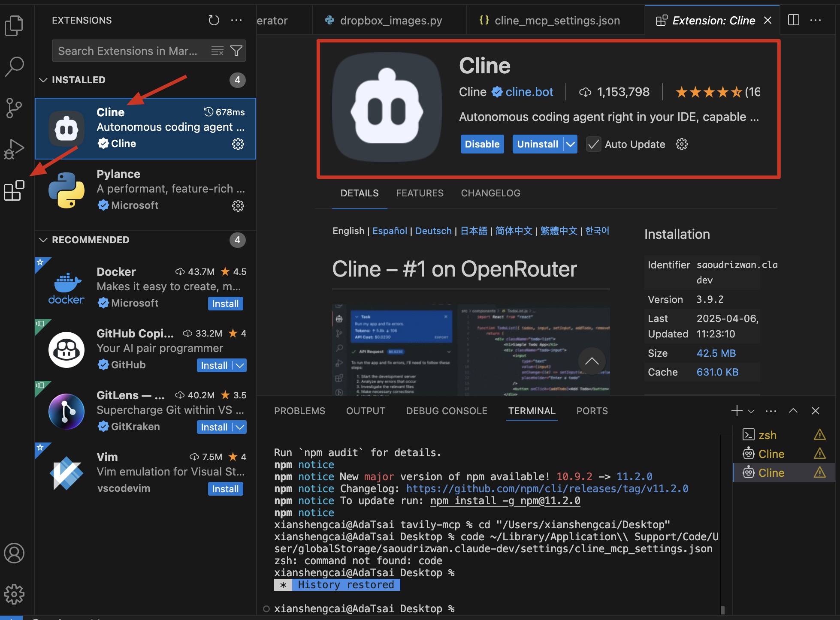Select the GitLens extension row
This screenshot has width=840, height=620.
pyautogui.click(x=145, y=411)
